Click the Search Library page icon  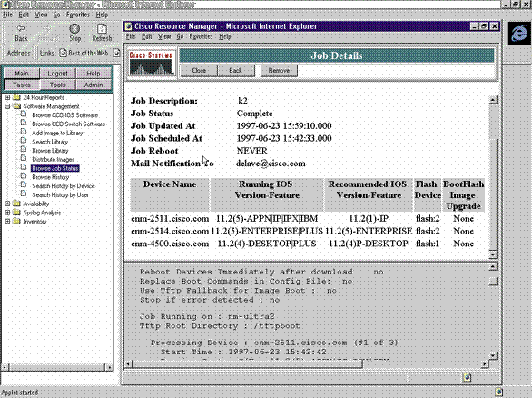[x=24, y=141]
